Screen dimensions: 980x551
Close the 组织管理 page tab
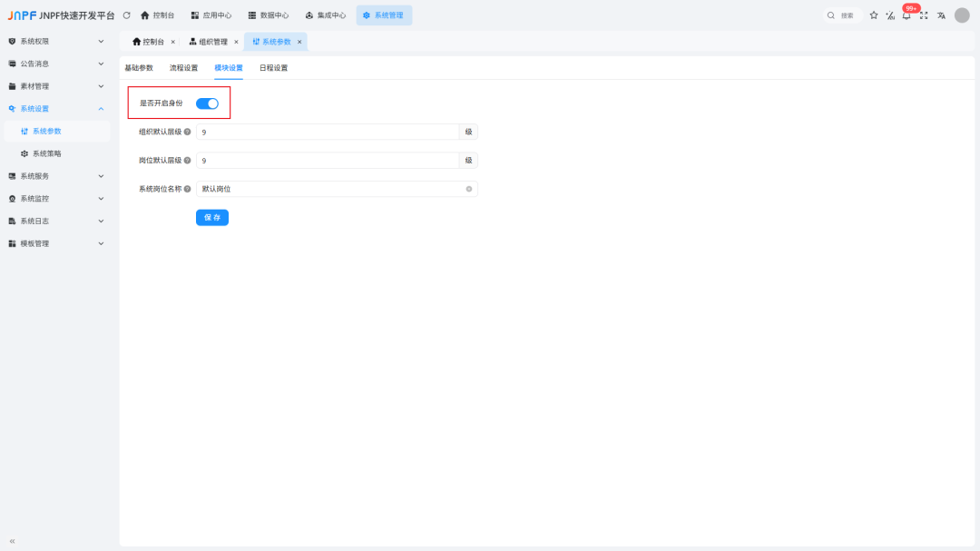tap(236, 42)
